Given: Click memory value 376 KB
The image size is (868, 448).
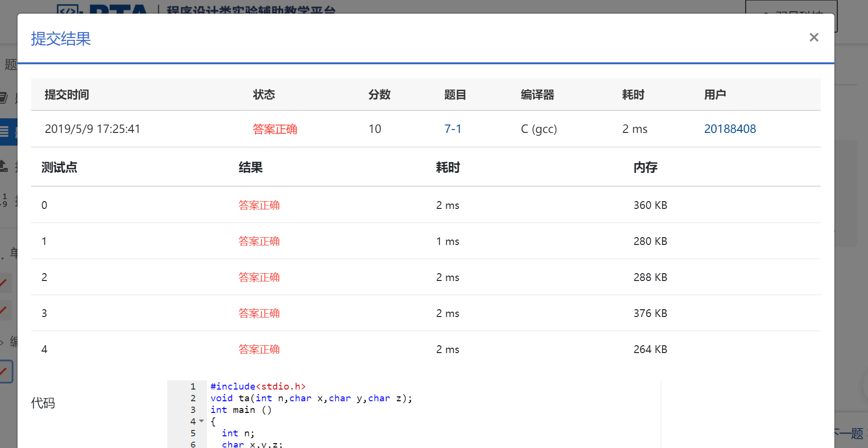Looking at the screenshot, I should [650, 313].
